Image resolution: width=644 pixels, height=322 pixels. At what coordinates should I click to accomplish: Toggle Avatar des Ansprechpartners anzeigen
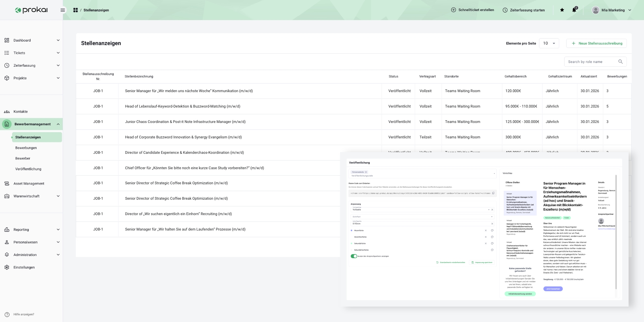pyautogui.click(x=354, y=256)
